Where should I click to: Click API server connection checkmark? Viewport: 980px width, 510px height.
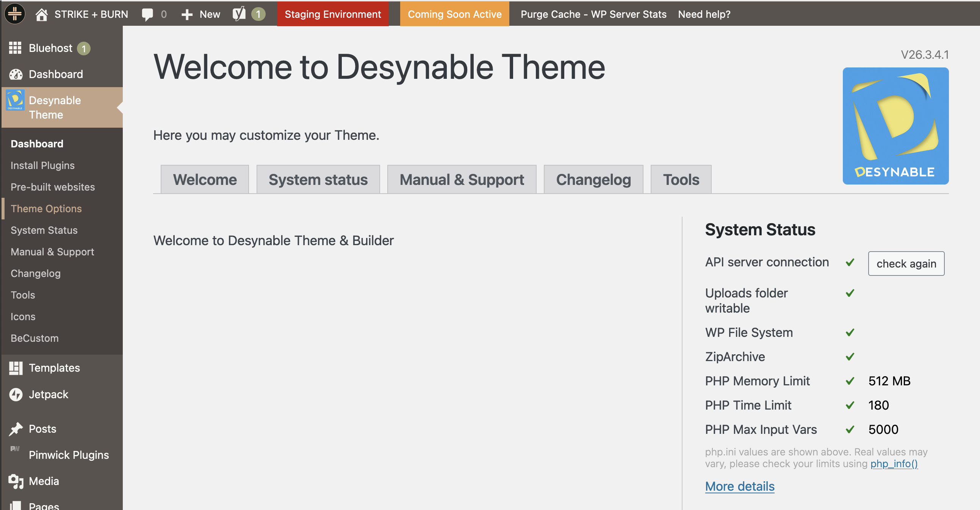(x=850, y=262)
